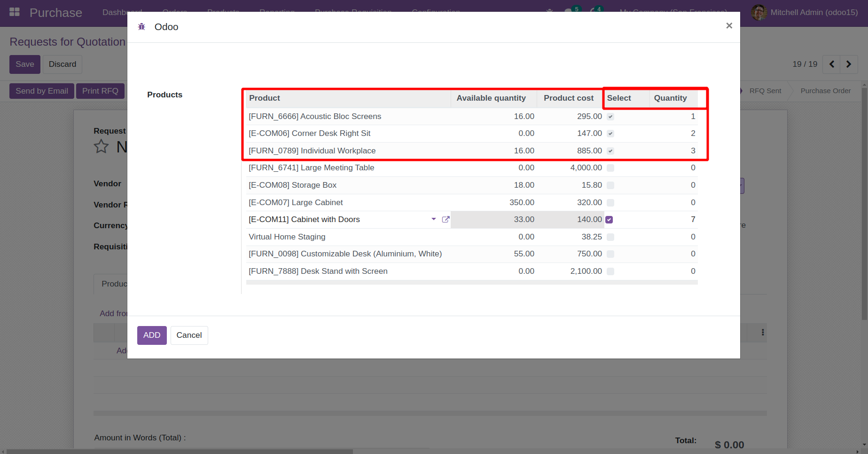Click cost 4,000.00 of Large Meeting Table
This screenshot has width=868, height=454.
click(x=586, y=168)
